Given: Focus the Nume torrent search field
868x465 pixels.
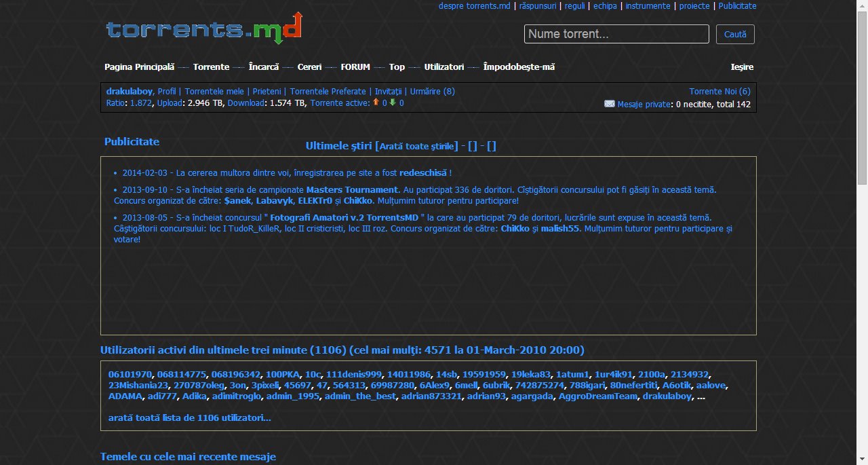Looking at the screenshot, I should pyautogui.click(x=616, y=34).
